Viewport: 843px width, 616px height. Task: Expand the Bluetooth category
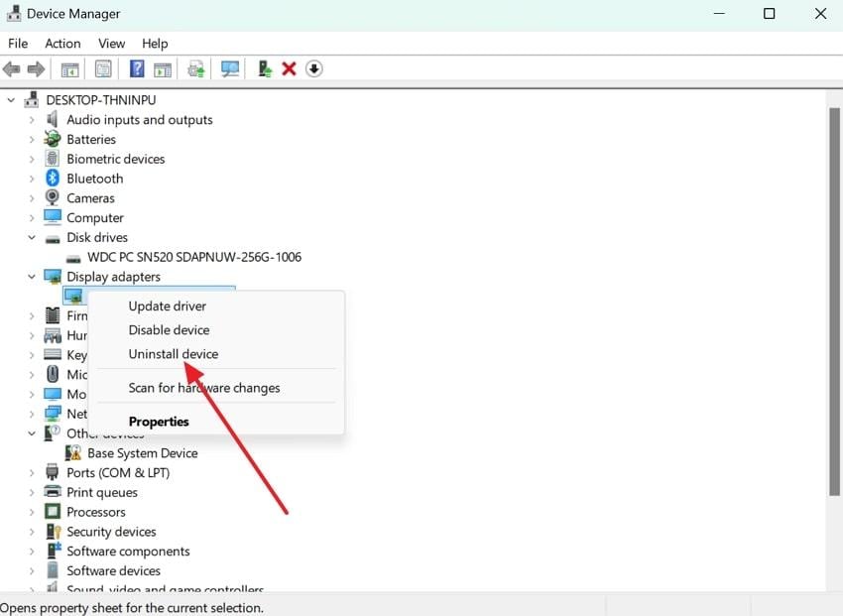(31, 179)
